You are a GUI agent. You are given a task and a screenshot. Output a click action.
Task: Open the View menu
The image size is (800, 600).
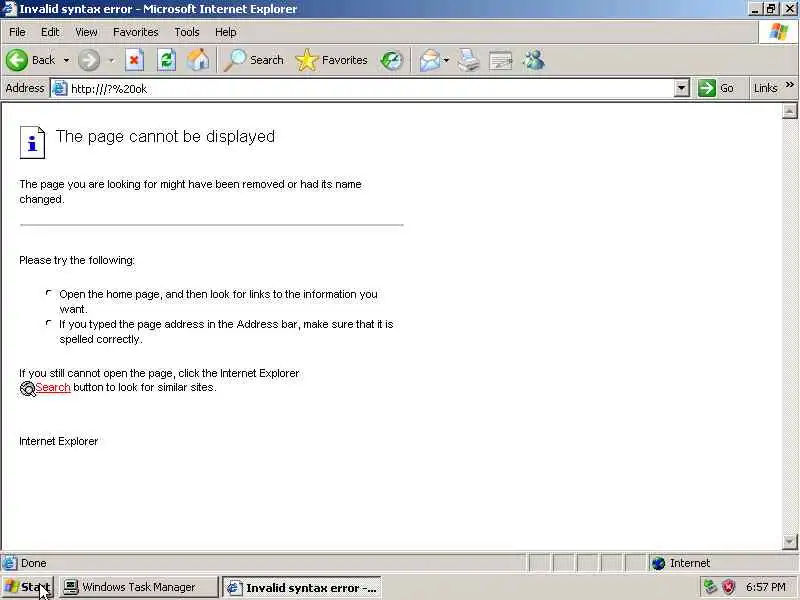point(86,32)
